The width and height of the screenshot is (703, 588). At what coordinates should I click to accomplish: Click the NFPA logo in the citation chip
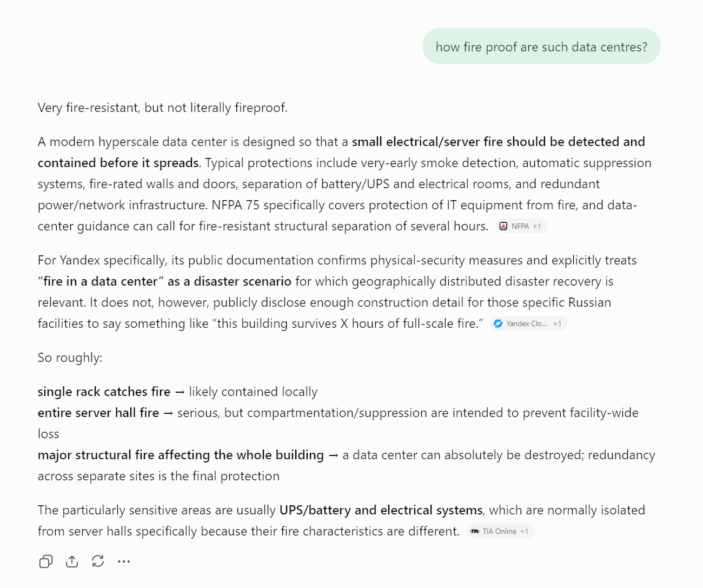503,226
